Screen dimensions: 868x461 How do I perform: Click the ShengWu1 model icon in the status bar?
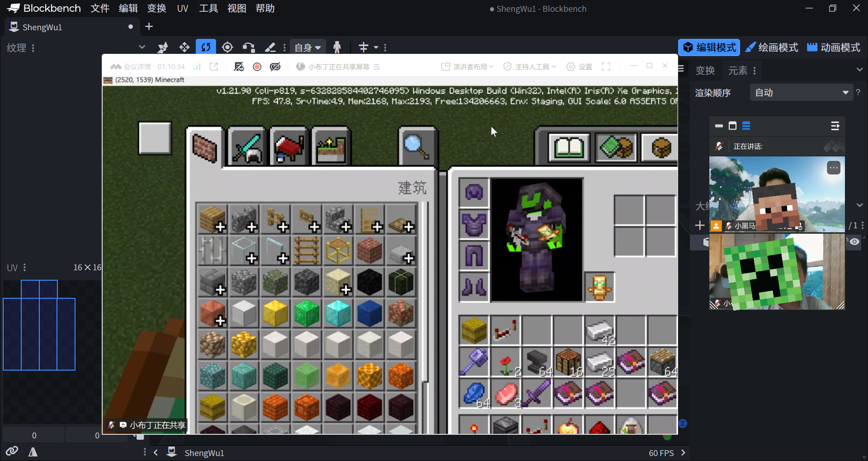pos(172,452)
